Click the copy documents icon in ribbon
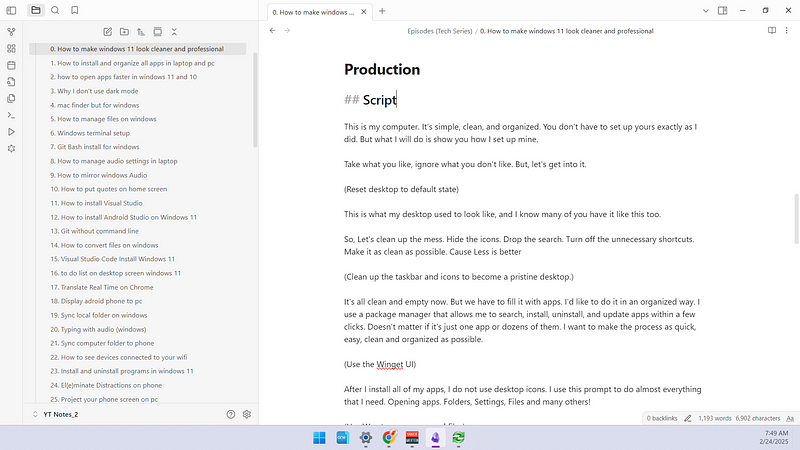The height and width of the screenshot is (450, 800). tap(11, 98)
